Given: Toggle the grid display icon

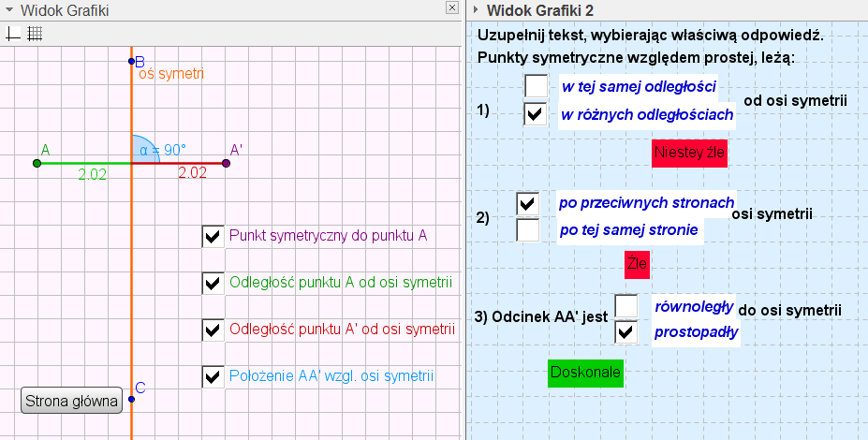Looking at the screenshot, I should (x=35, y=35).
